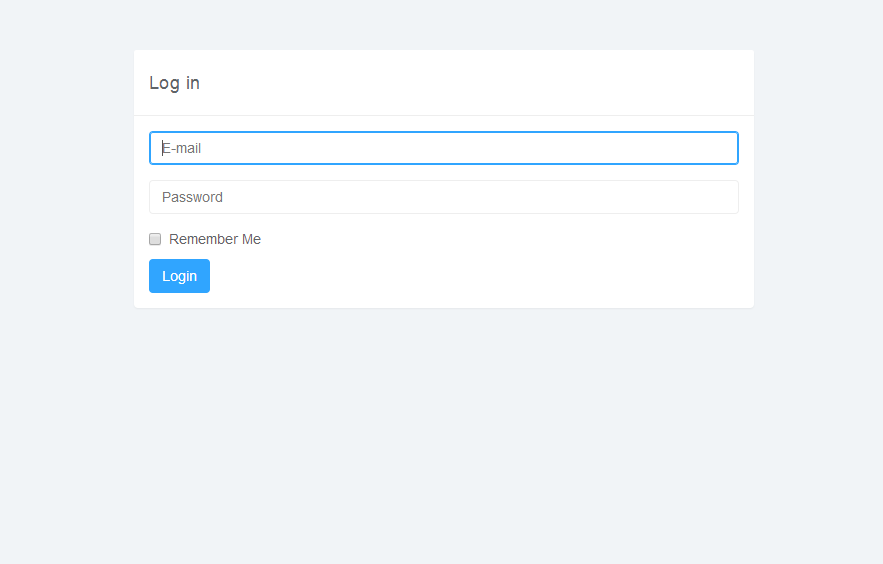The height and width of the screenshot is (564, 883).
Task: Enable the Remember Me option box
Action: tap(155, 239)
